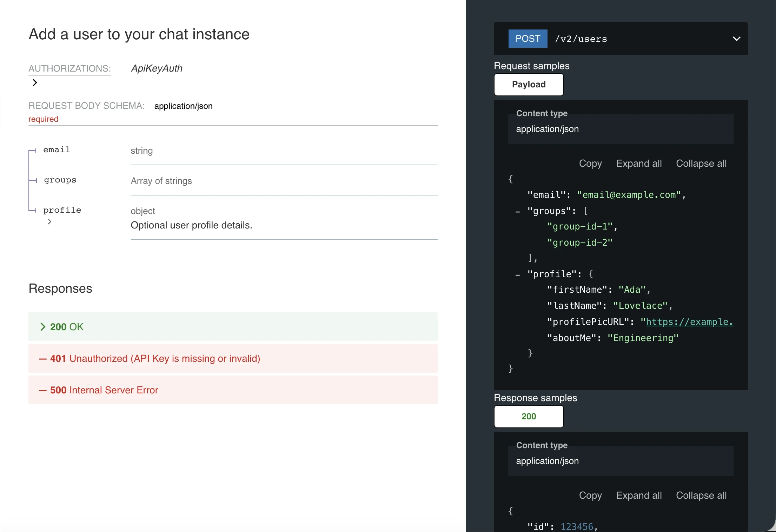Click the 500 Internal Server Error row

coord(233,390)
